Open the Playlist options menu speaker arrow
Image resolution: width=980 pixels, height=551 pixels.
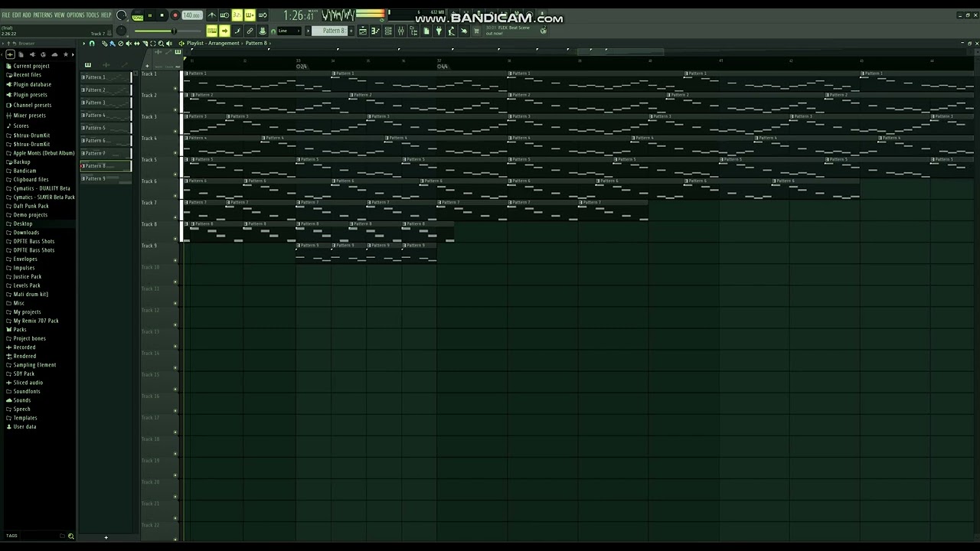(181, 43)
